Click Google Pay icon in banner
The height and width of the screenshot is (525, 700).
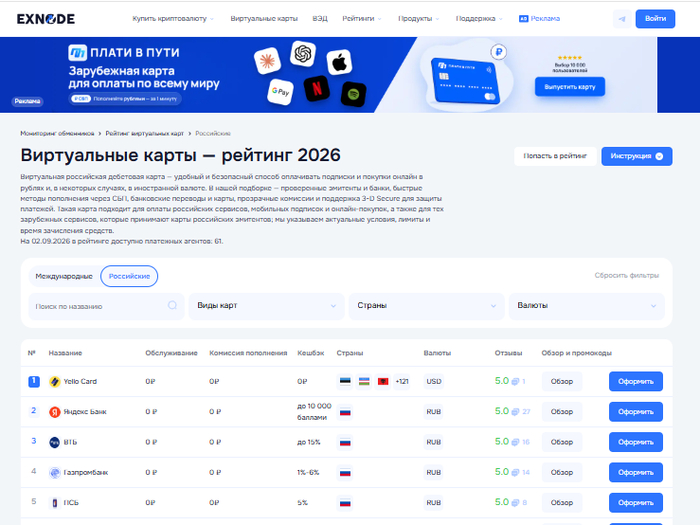click(x=280, y=92)
